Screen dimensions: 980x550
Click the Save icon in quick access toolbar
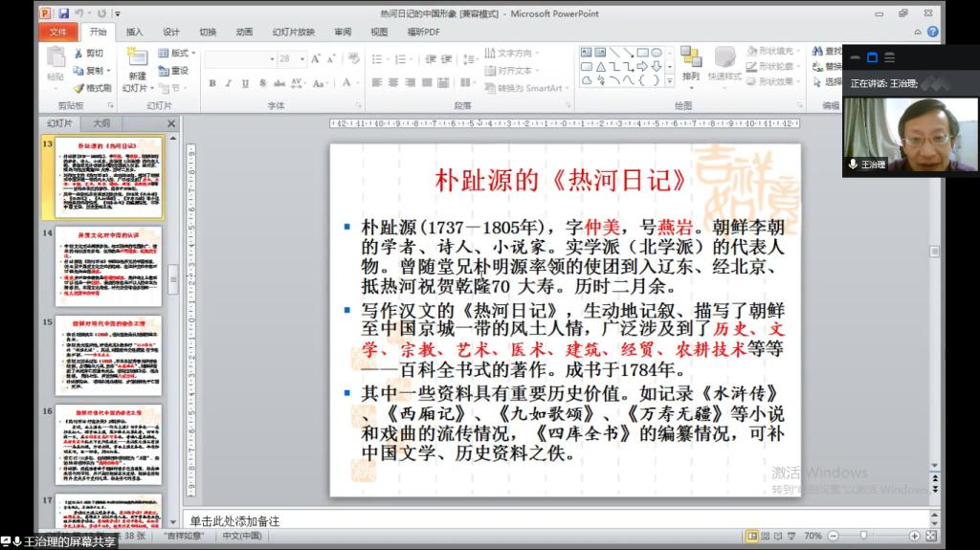tap(63, 13)
